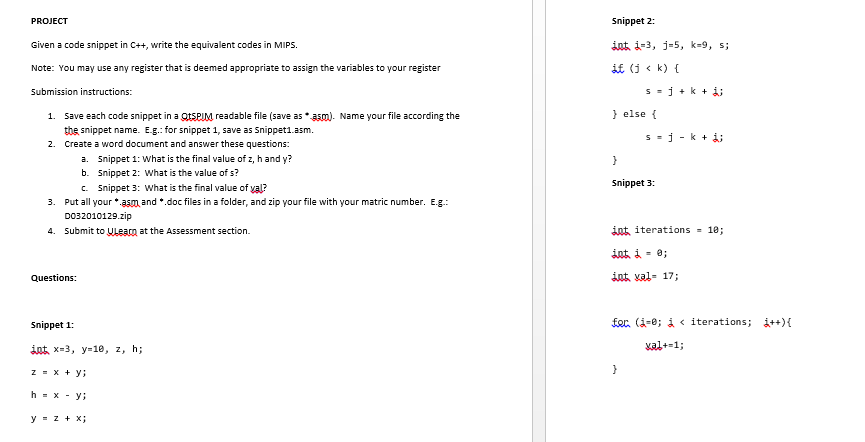Click the 'for (i=0; i < iterations; i++){' line
The width and height of the screenshot is (865, 442).
pyautogui.click(x=702, y=322)
